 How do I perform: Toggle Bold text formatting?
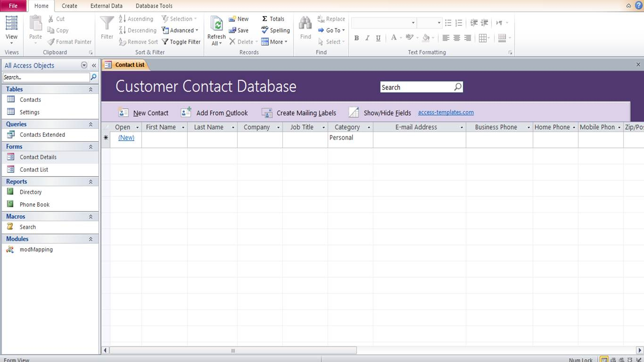pos(356,38)
